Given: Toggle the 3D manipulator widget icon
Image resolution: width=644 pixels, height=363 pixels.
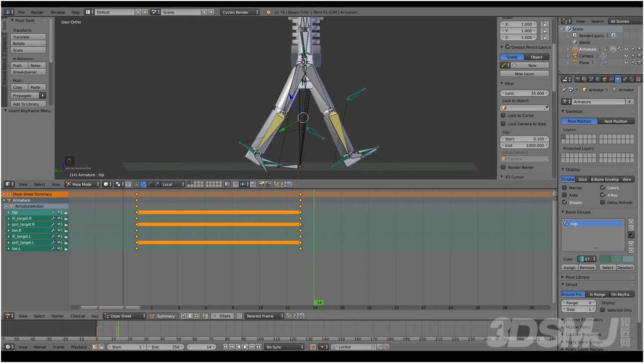Looking at the screenshot, I should (136, 185).
